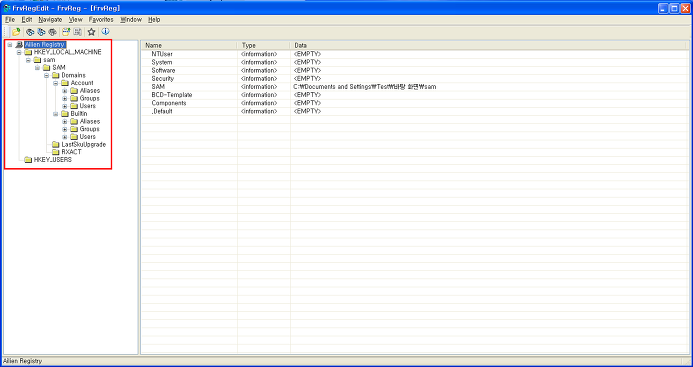Collapse the Account tree node
Image resolution: width=693 pixels, height=367 pixels.
[56, 83]
